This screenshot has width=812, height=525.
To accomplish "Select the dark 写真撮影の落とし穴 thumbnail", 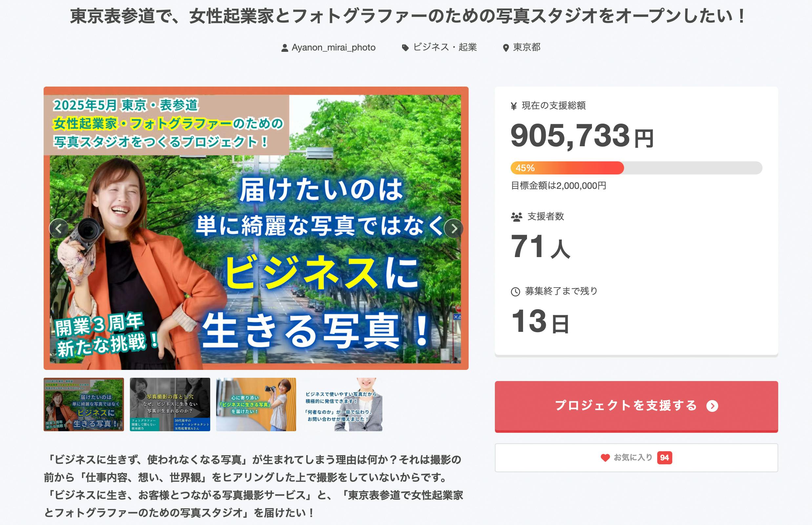I will 170,404.
